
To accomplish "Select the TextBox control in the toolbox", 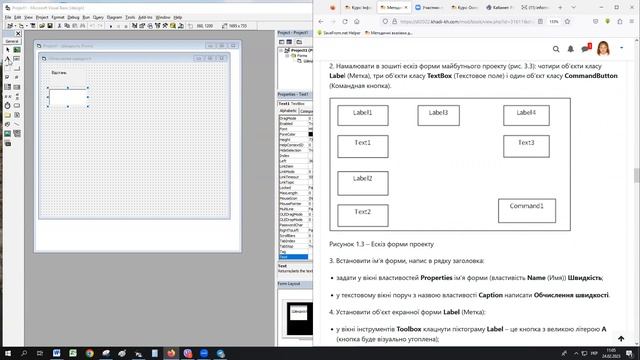I will pos(17,59).
